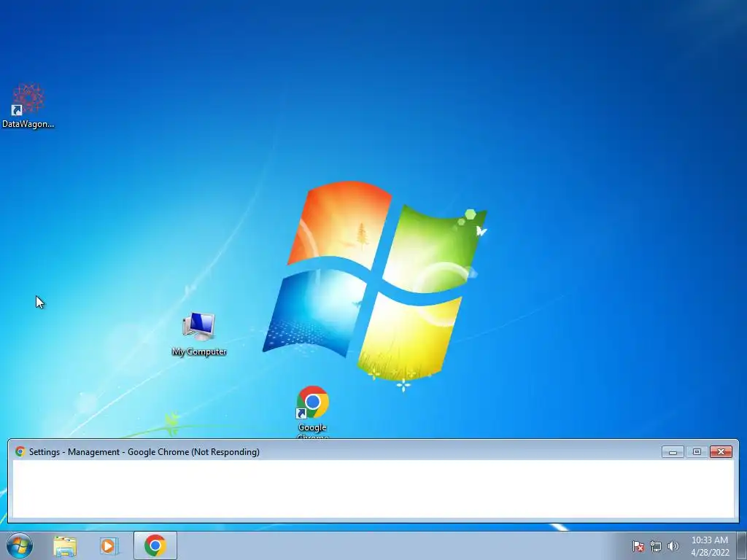Click the Chrome taskbar button
The width and height of the screenshot is (747, 560).
155,545
